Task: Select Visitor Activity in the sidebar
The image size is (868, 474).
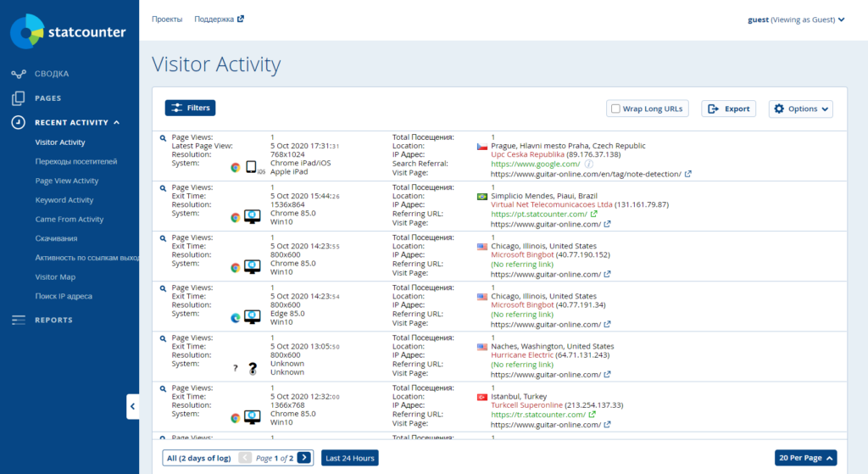Action: (60, 142)
